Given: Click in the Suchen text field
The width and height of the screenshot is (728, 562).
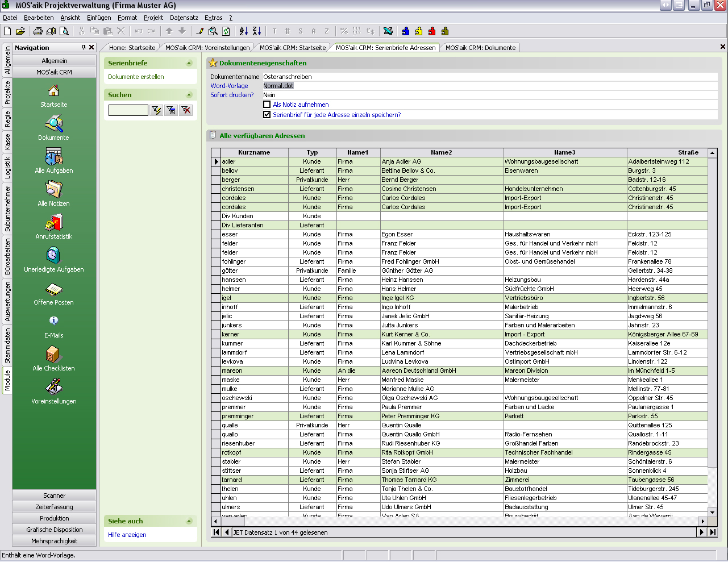Looking at the screenshot, I should 128,110.
